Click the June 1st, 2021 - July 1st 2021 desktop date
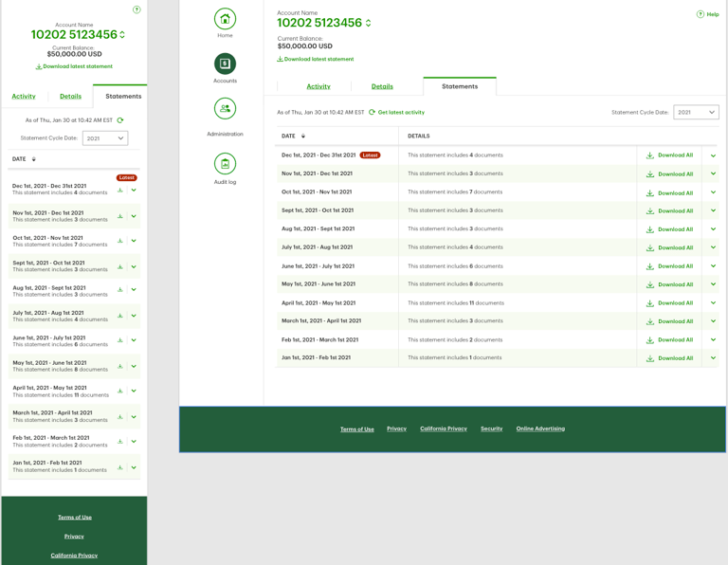 pyautogui.click(x=318, y=266)
